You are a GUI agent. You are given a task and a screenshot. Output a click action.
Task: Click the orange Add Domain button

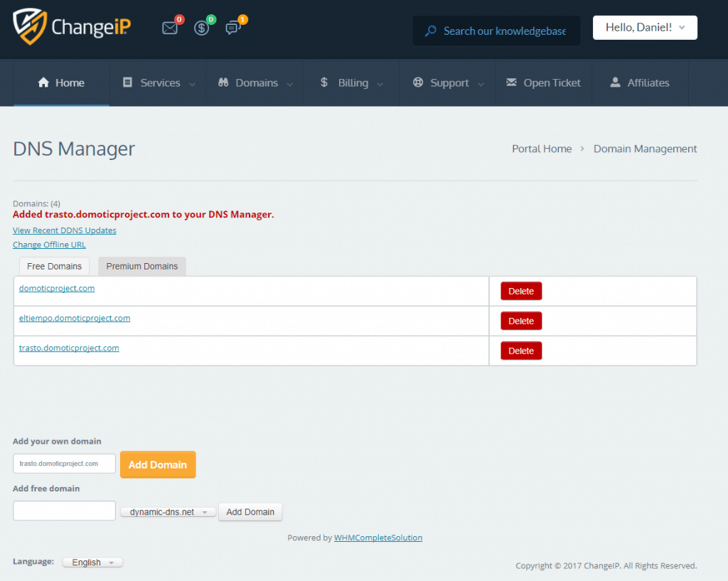point(158,464)
